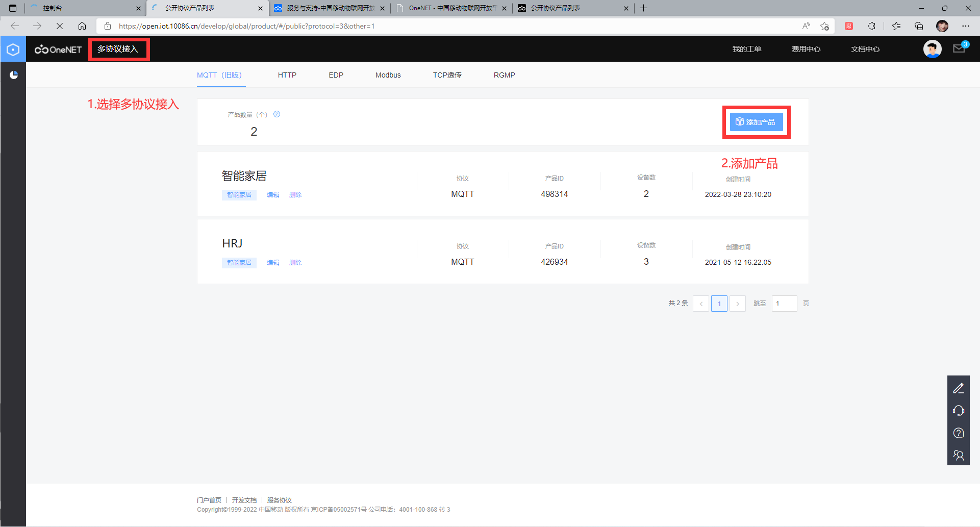The width and height of the screenshot is (980, 527).
Task: Select product ID 426934 text
Action: [x=555, y=262]
